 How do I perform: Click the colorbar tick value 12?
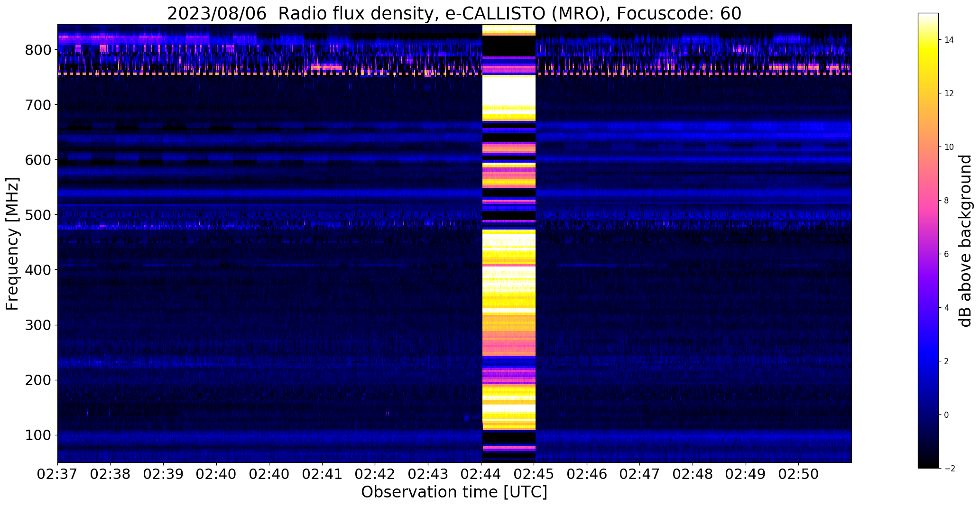click(949, 93)
